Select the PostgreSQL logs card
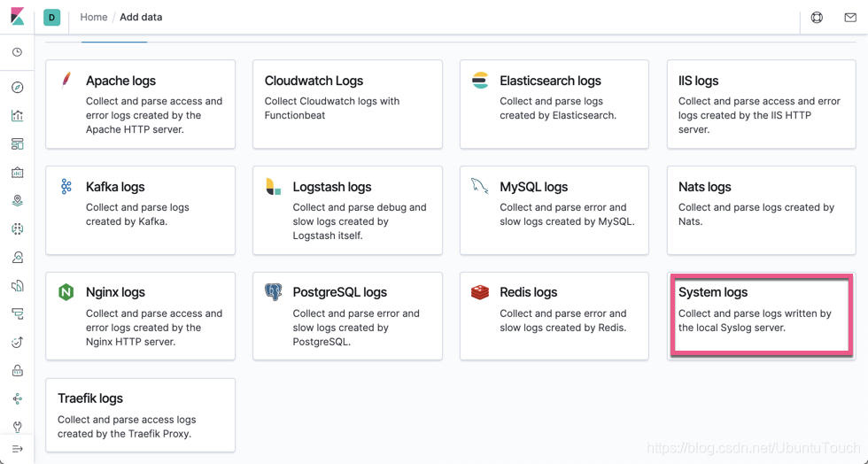Image resolution: width=868 pixels, height=464 pixels. 347,315
